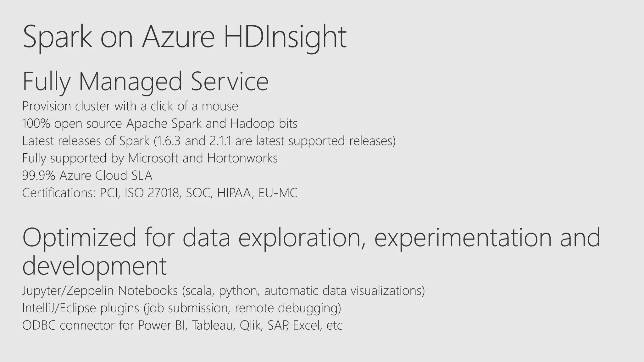Image resolution: width=644 pixels, height=362 pixels.
Task: Click the 'Optimized for data exploration' heading
Action: pyautogui.click(x=312, y=251)
